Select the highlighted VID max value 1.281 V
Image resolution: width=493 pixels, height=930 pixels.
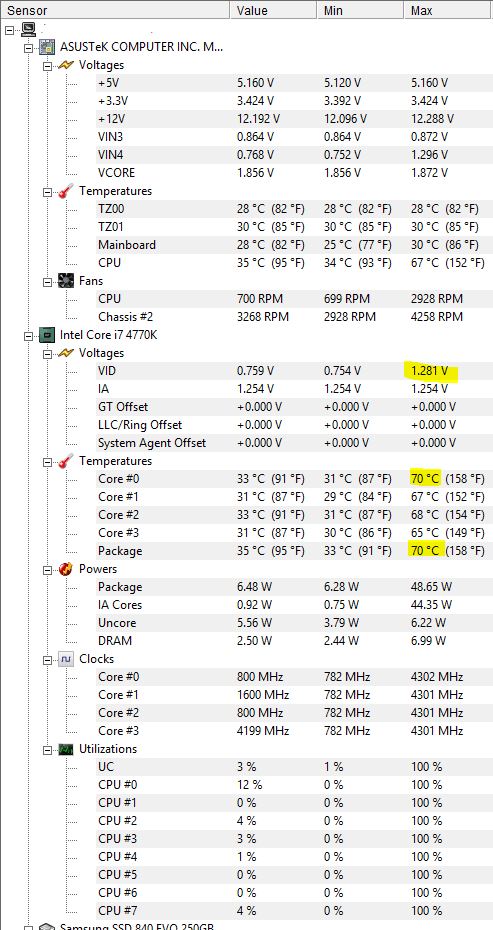425,371
